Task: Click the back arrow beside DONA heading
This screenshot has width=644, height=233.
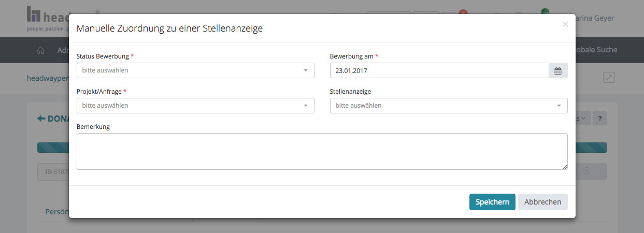Action: [41, 119]
